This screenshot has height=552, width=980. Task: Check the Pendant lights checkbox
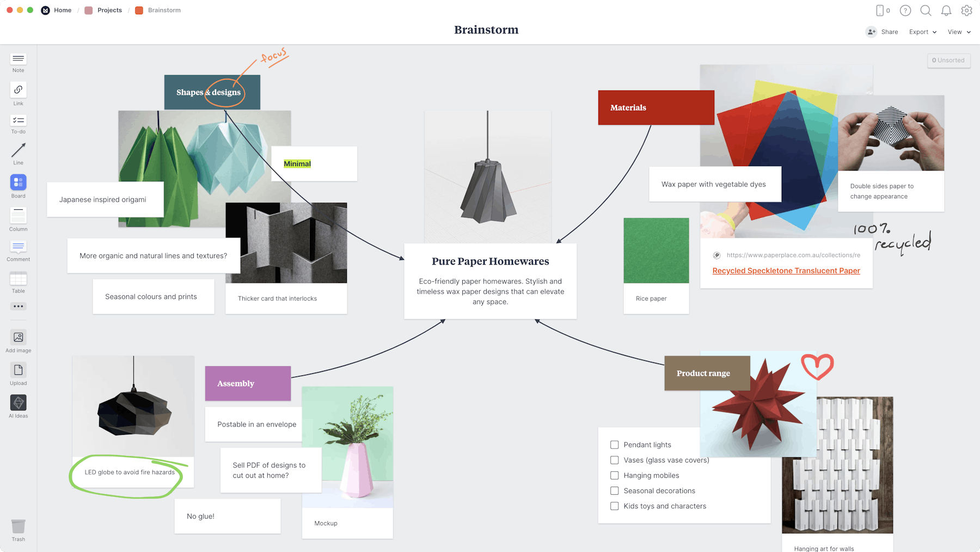point(615,445)
